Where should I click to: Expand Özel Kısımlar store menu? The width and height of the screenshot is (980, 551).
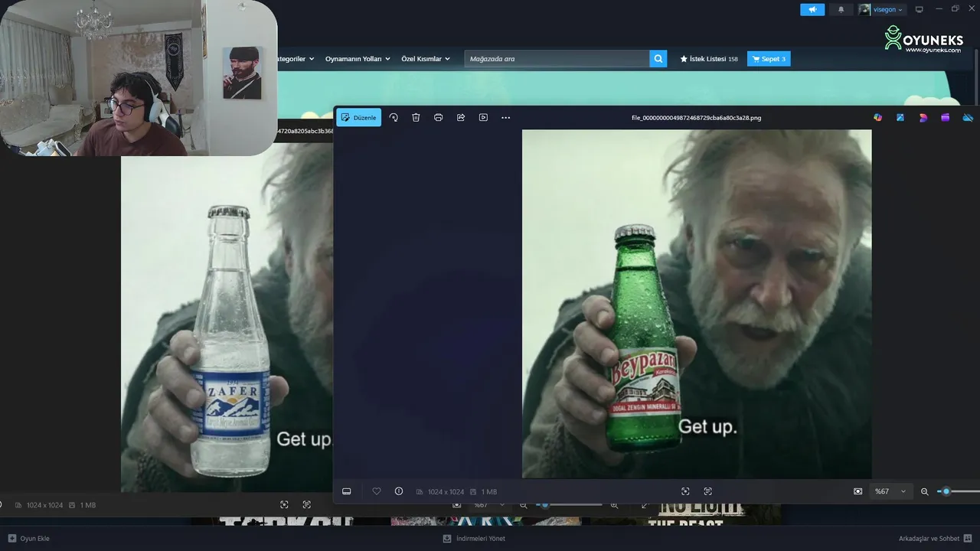426,59
